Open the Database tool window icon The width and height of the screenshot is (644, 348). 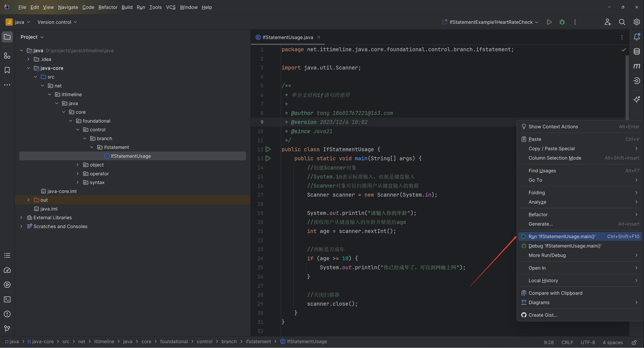(x=636, y=51)
